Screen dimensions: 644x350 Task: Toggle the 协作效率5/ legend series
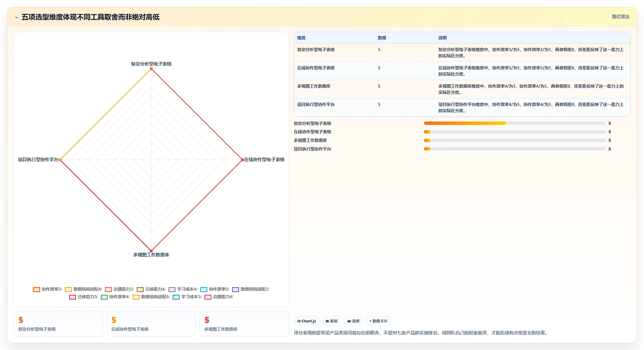pos(215,289)
